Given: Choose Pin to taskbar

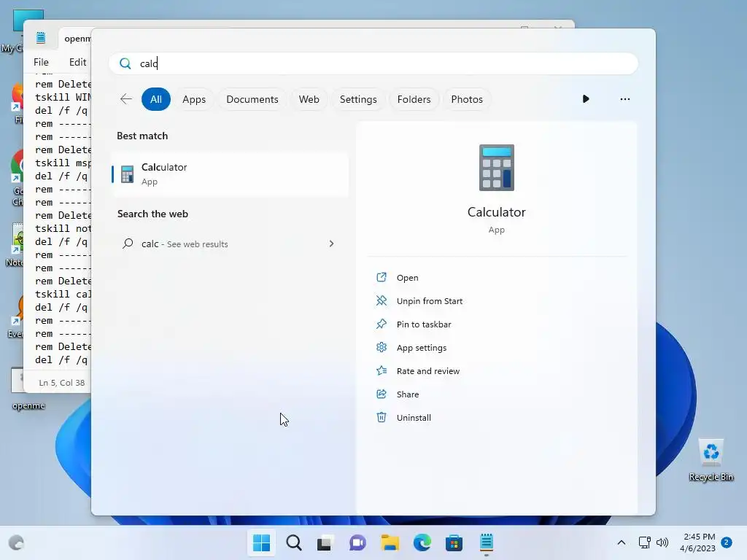Looking at the screenshot, I should 424,324.
